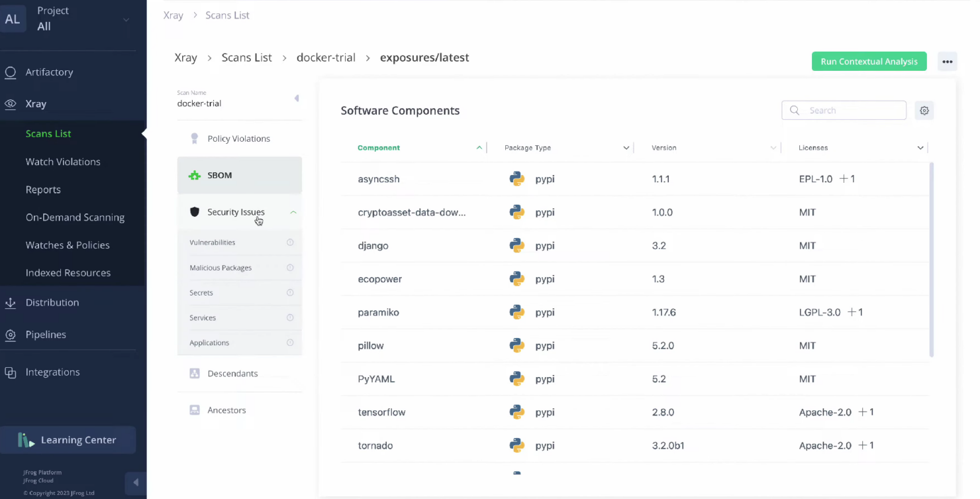The height and width of the screenshot is (499, 980).
Task: Click info icon next to Applications
Action: pyautogui.click(x=290, y=343)
